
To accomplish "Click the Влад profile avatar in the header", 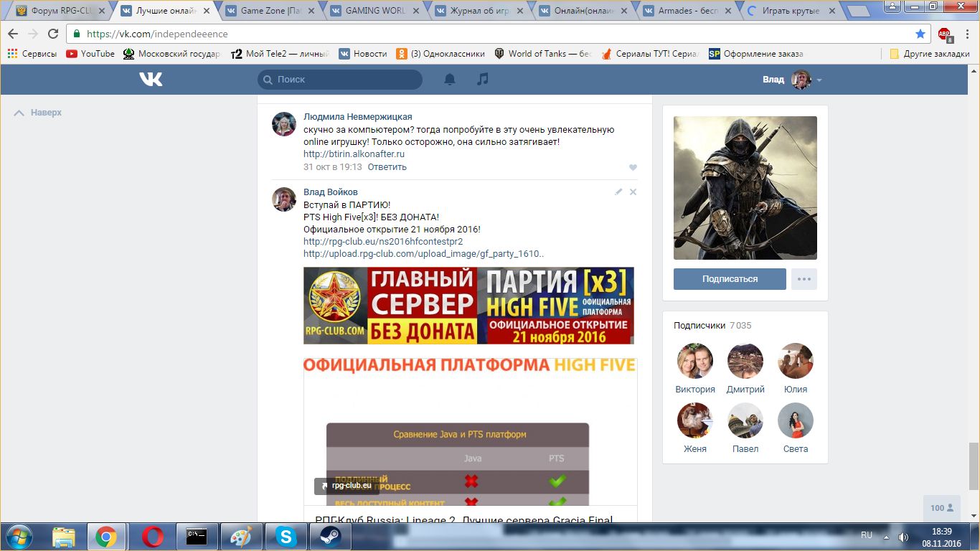I will tap(801, 80).
